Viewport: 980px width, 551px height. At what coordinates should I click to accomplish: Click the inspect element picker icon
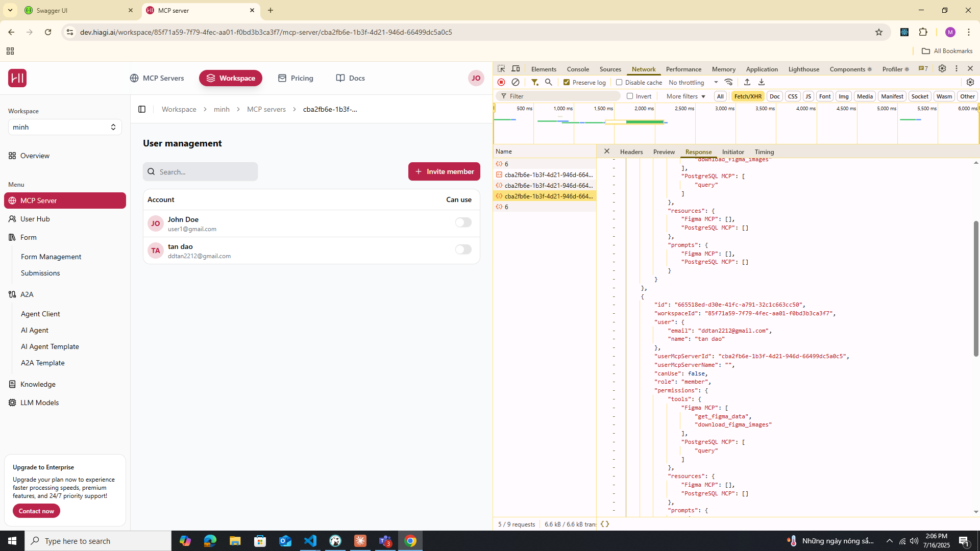pyautogui.click(x=501, y=69)
